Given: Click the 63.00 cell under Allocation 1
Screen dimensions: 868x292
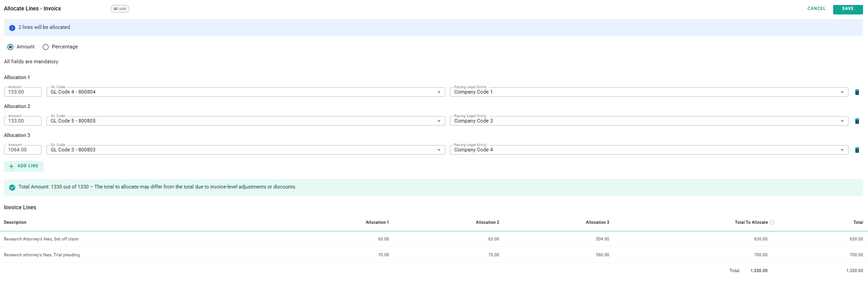Looking at the screenshot, I should tap(383, 239).
